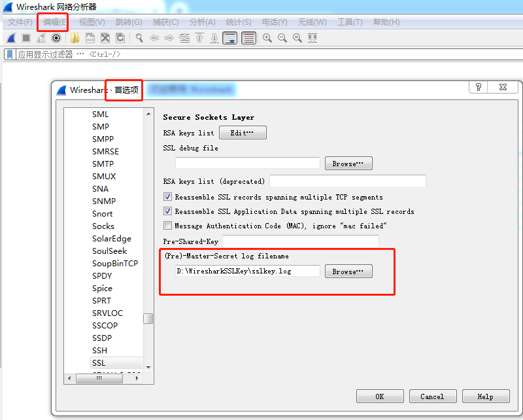Open the 统计(S) menu

(239, 22)
